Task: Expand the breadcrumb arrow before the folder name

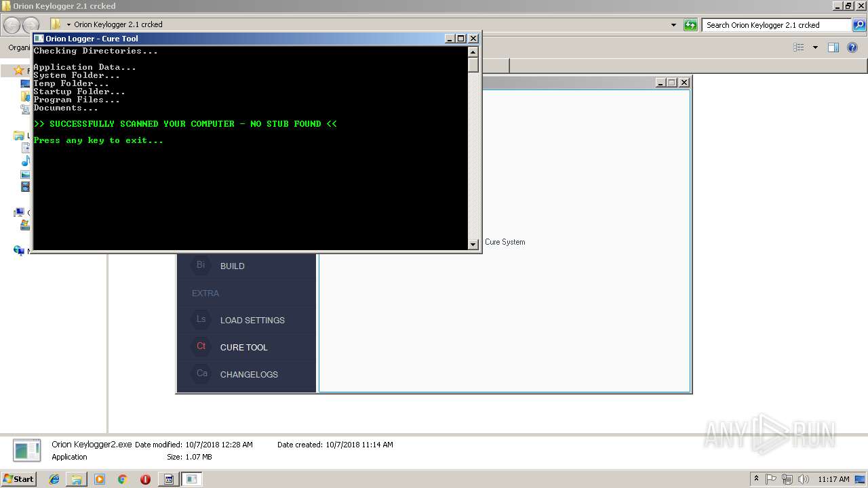Action: [68, 24]
